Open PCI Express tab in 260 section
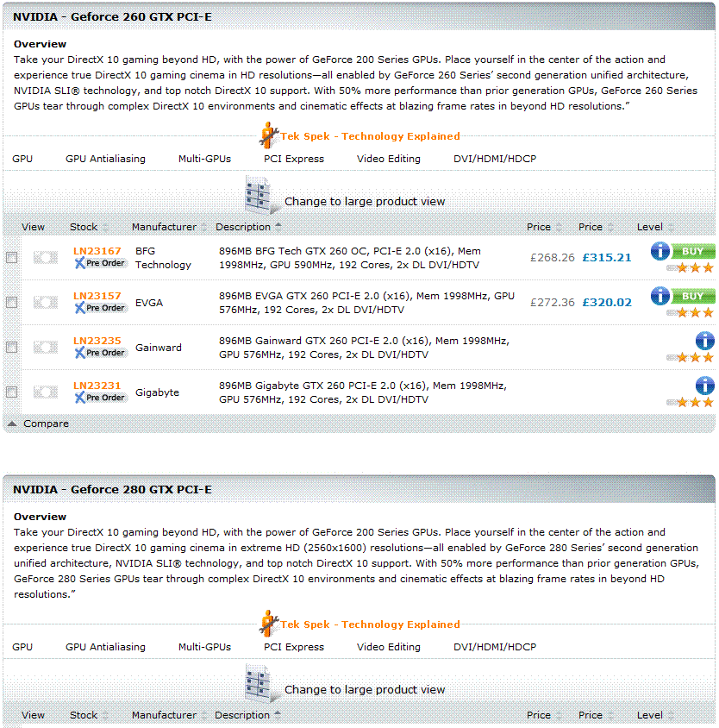This screenshot has height=728, width=719. click(294, 159)
